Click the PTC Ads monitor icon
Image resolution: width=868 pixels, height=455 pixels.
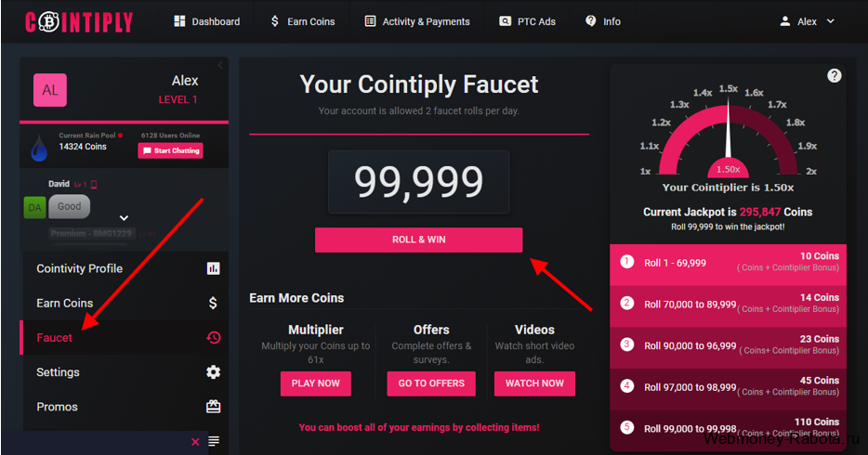[x=505, y=21]
